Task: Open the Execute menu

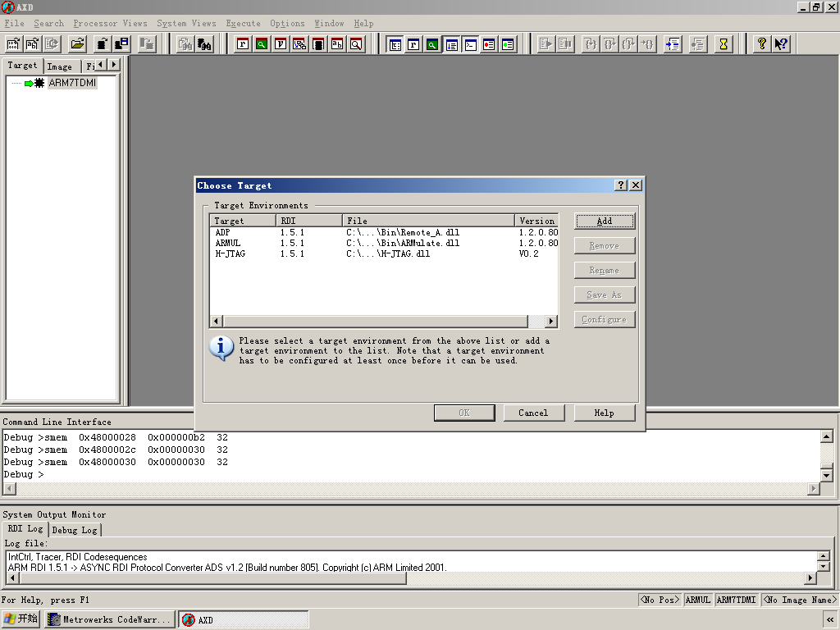Action: coord(243,24)
